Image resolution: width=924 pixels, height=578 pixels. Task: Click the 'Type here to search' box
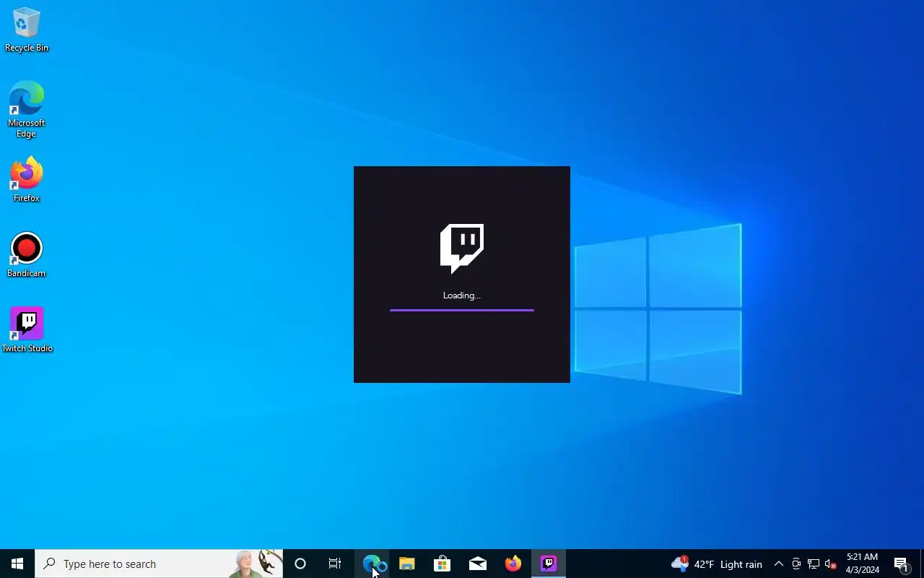[x=159, y=564]
